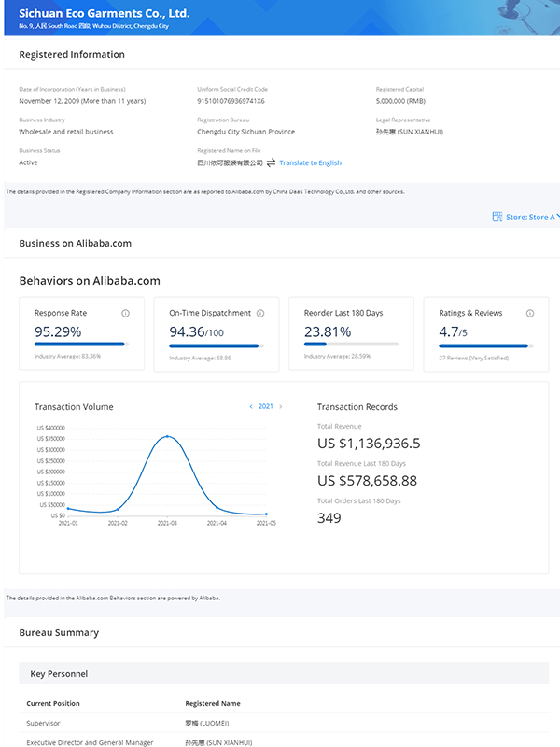This screenshot has height=747, width=560.
Task: Click the Bureau Summary heading
Action: coord(59,633)
